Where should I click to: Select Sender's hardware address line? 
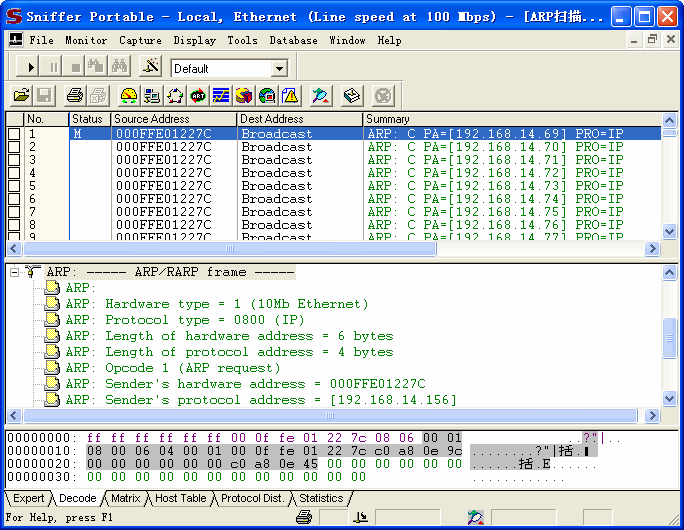245,384
